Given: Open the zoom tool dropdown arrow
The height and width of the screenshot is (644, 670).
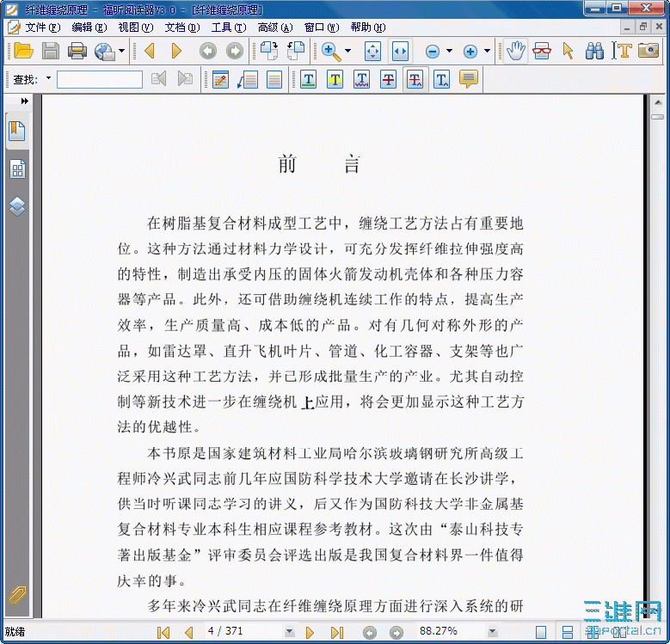Looking at the screenshot, I should click(347, 52).
